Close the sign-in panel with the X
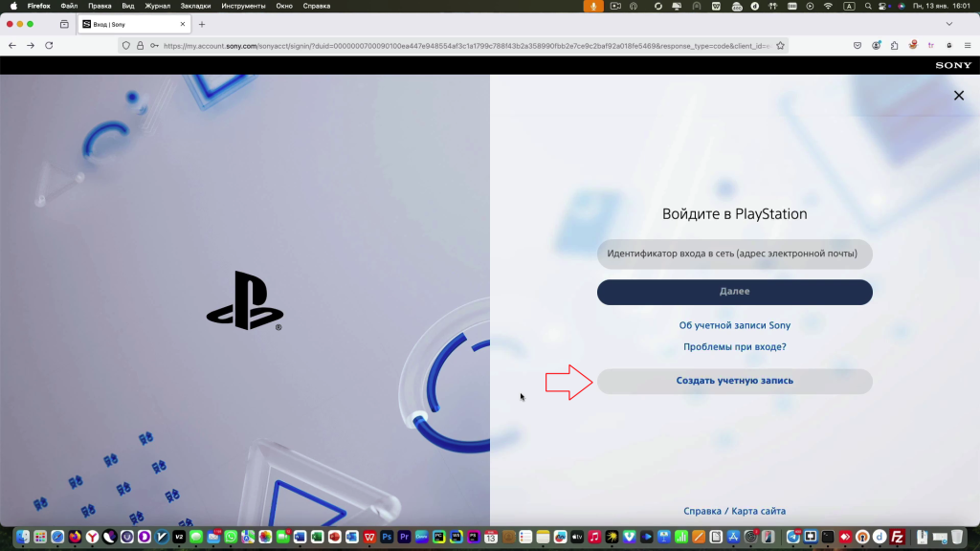Screen dimensions: 980x551 click(958, 96)
